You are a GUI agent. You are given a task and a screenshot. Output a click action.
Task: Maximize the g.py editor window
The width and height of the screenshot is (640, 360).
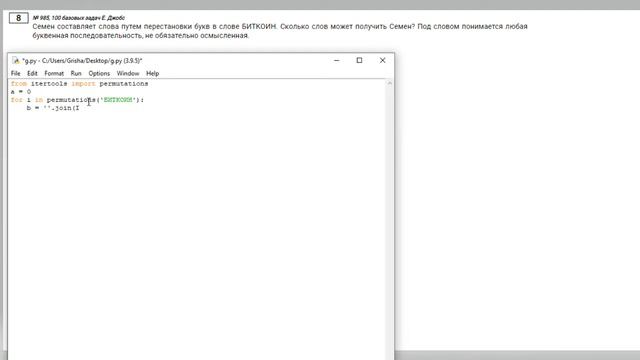pos(359,60)
